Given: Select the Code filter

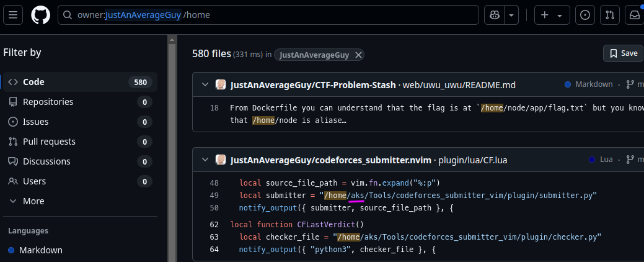Looking at the screenshot, I should pyautogui.click(x=80, y=82).
